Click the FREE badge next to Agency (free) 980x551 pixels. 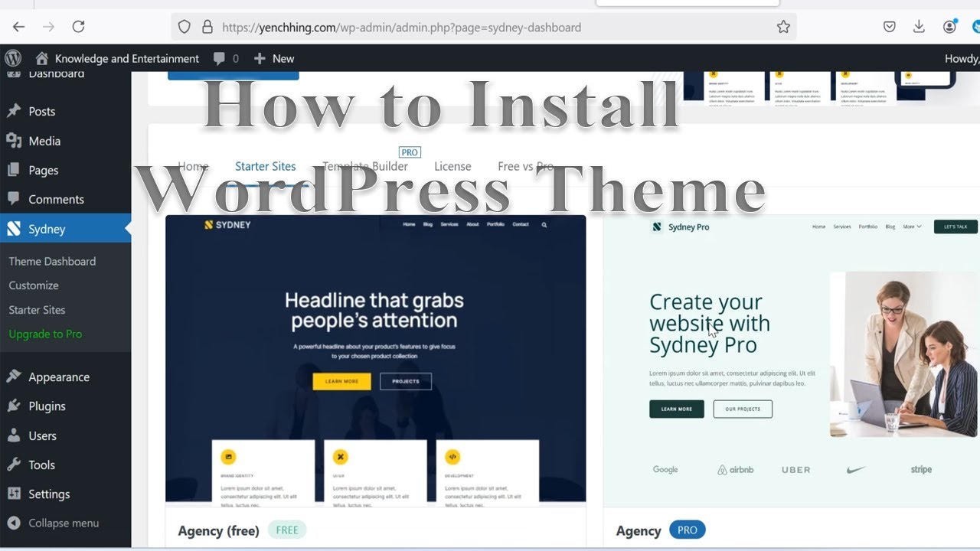pyautogui.click(x=287, y=530)
